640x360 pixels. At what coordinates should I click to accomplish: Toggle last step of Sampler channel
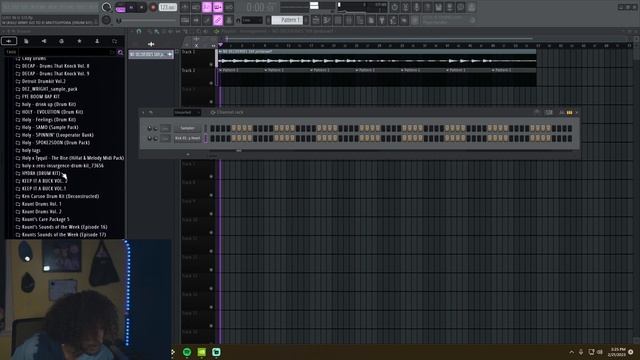point(569,129)
